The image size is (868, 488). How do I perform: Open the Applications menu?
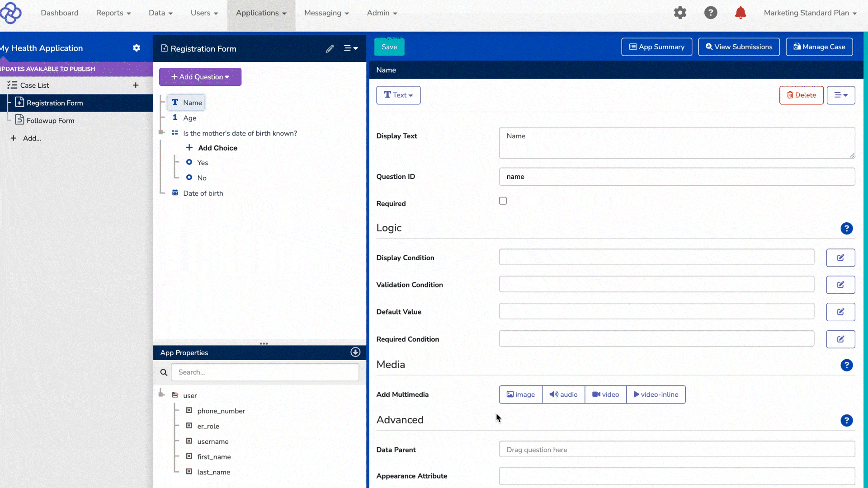pyautogui.click(x=260, y=13)
